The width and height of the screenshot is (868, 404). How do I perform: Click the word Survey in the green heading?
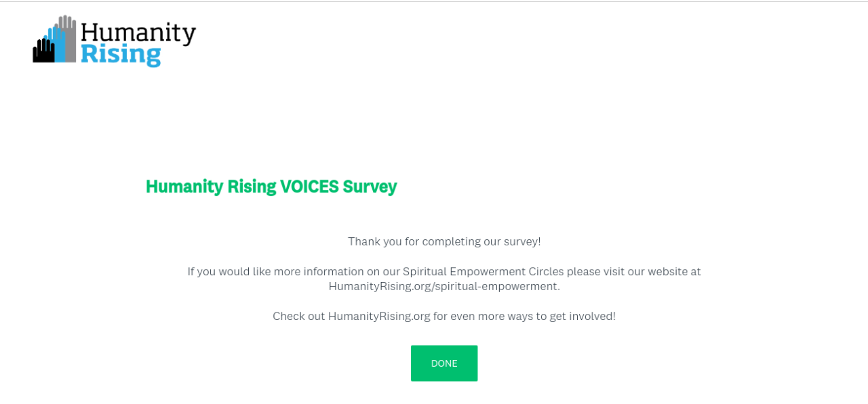(370, 186)
